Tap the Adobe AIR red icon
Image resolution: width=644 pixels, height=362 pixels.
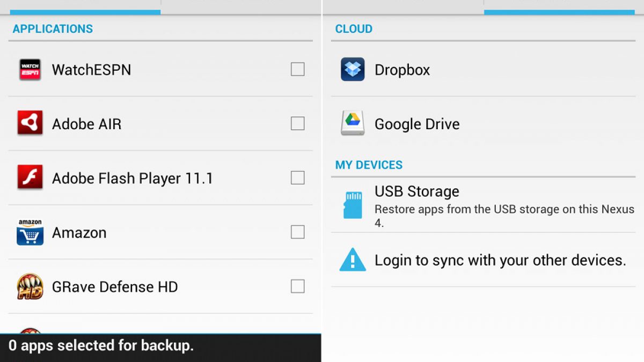[30, 124]
